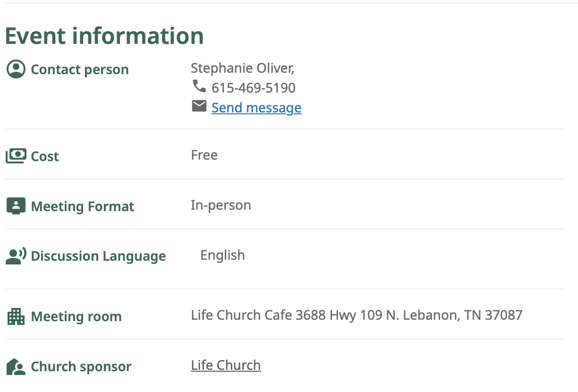Click the In-person format value
The width and height of the screenshot is (578, 392).
pos(221,205)
